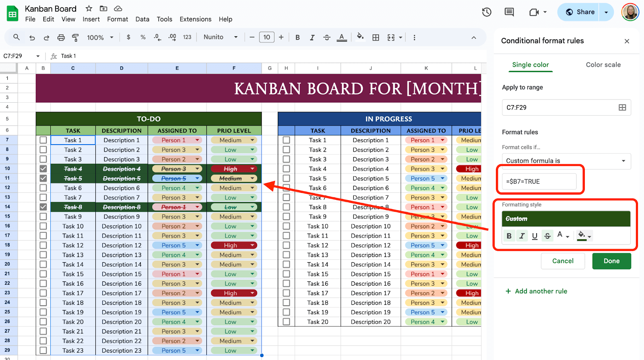Tick the In Progress Task 2 checkbox
This screenshot has width=644, height=360.
[x=286, y=150]
